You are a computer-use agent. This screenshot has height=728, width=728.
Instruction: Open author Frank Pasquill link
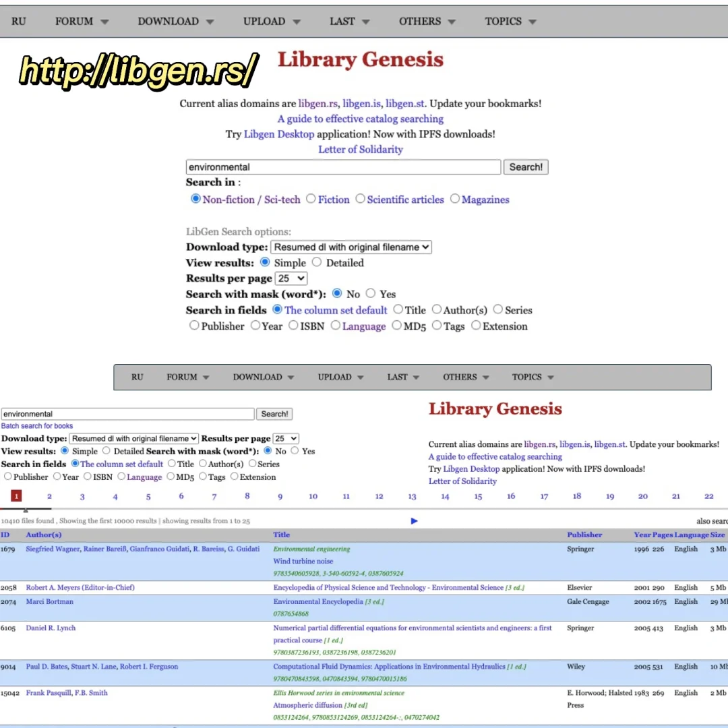(x=49, y=693)
